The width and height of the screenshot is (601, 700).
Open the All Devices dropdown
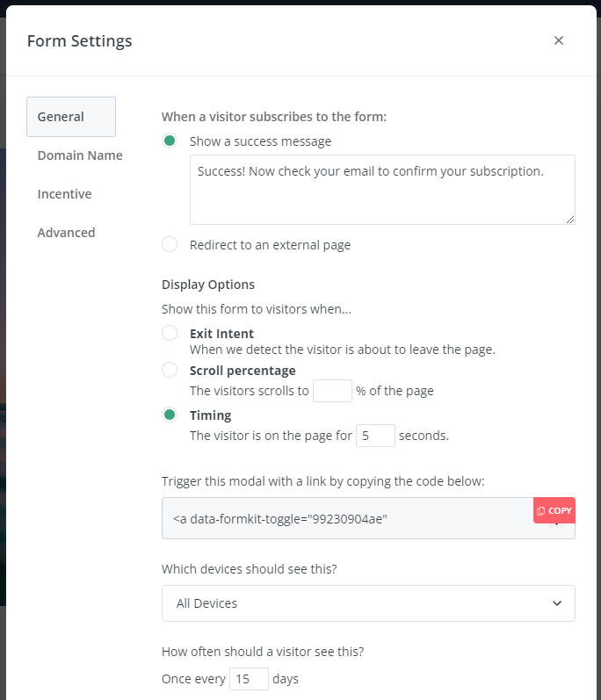click(368, 603)
